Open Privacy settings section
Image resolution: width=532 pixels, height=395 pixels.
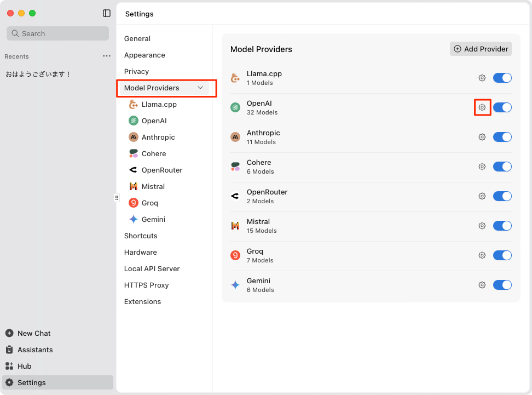(x=136, y=71)
